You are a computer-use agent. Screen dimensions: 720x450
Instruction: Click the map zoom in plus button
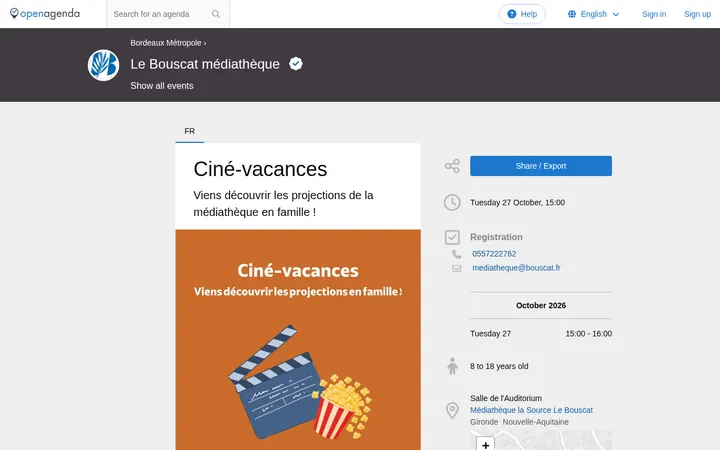[485, 444]
